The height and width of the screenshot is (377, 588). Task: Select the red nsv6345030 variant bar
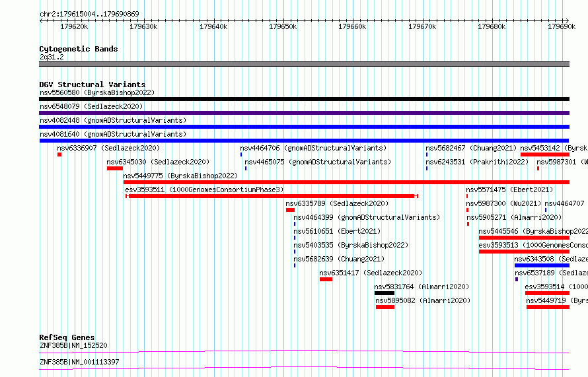tap(115, 168)
